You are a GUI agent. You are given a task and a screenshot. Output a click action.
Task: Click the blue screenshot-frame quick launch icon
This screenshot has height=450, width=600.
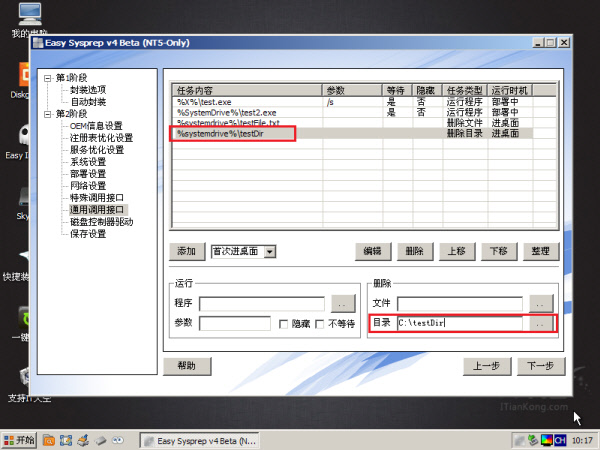pyautogui.click(x=66, y=440)
